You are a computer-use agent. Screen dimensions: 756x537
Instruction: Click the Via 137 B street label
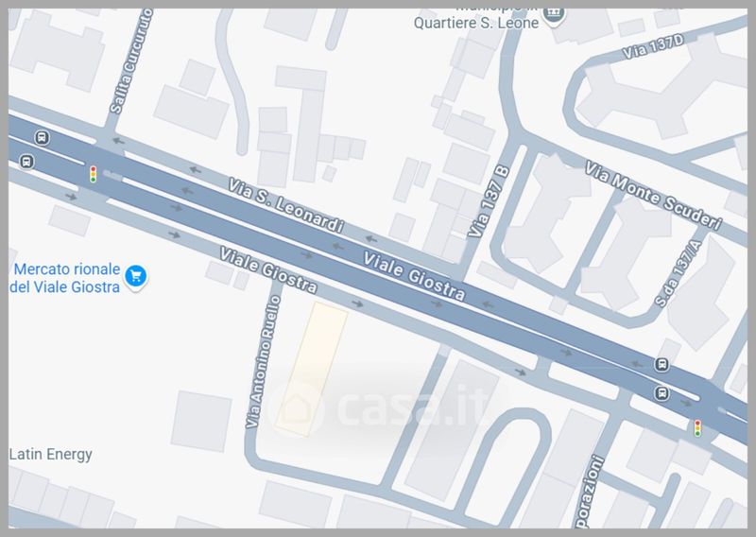click(488, 201)
